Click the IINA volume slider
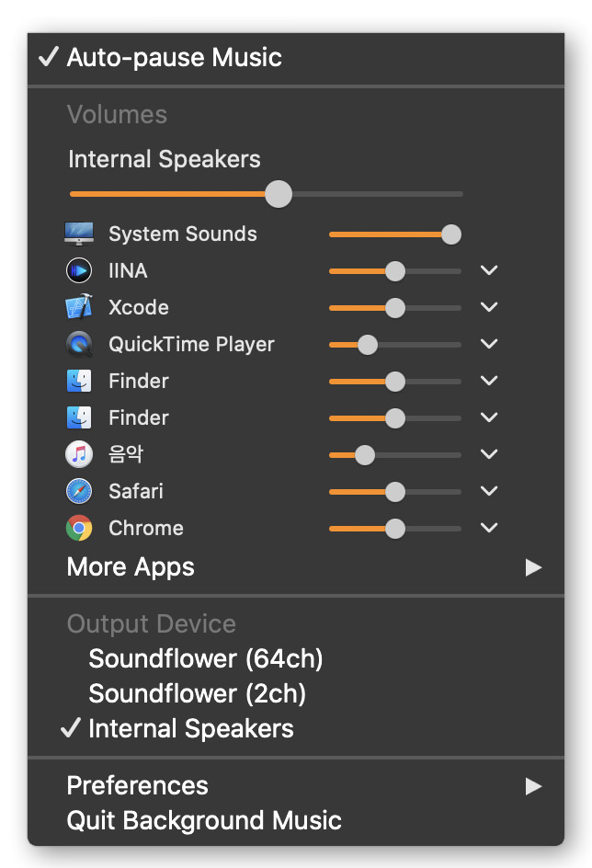This screenshot has width=592, height=868. (x=395, y=271)
